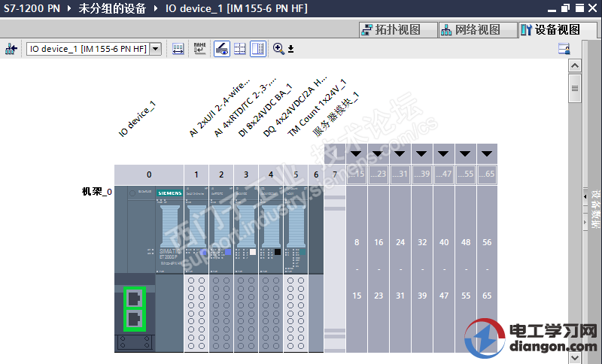
Task: Click the 未分组的设备 breadcrumb
Action: [x=112, y=8]
